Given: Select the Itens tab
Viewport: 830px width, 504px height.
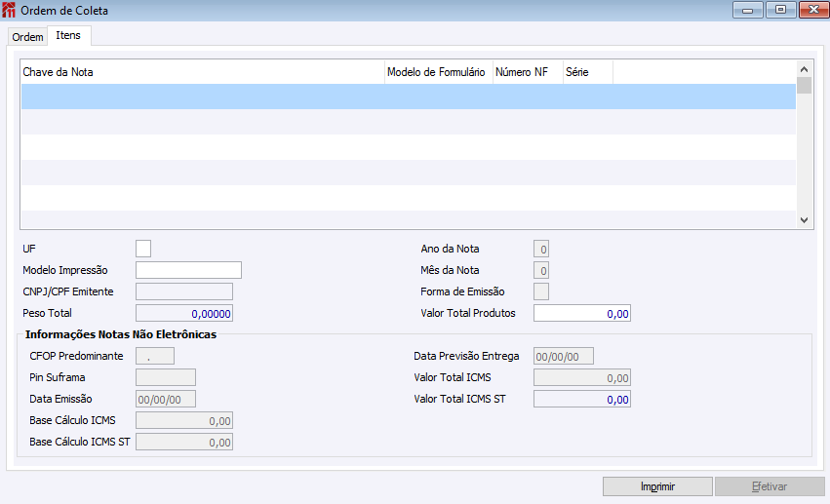Looking at the screenshot, I should point(69,35).
